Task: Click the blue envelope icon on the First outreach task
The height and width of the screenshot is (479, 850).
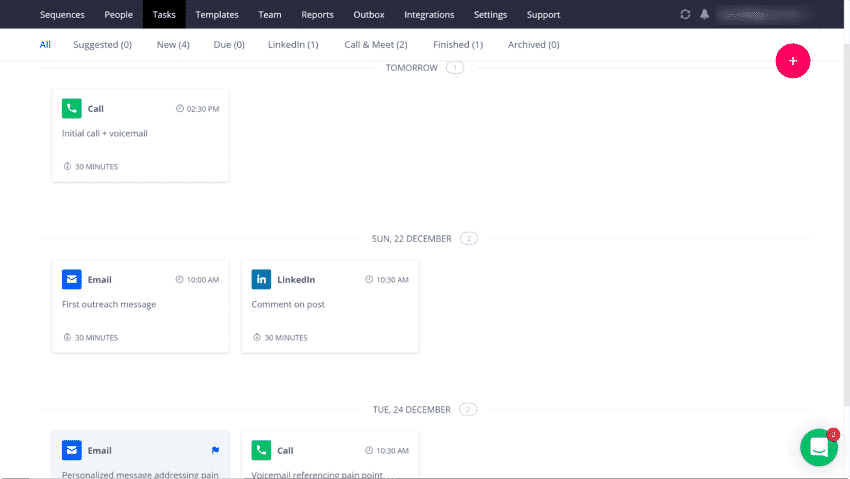Action: coord(72,280)
